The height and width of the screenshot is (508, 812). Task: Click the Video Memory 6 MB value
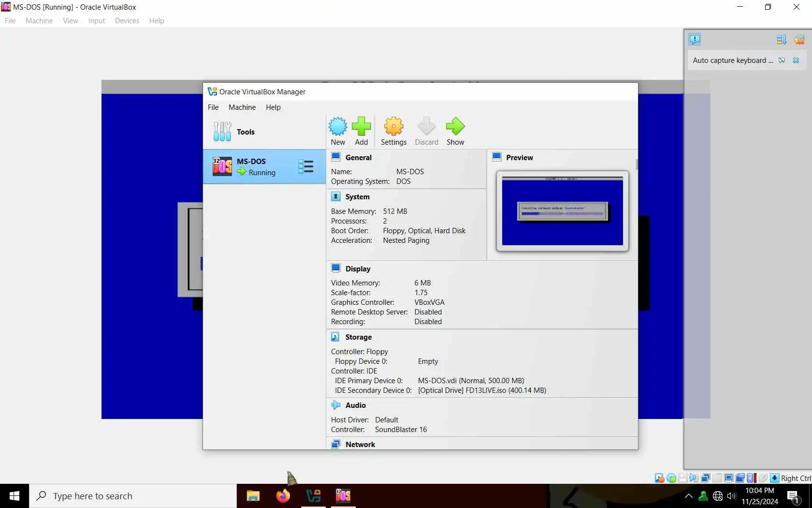(x=422, y=283)
